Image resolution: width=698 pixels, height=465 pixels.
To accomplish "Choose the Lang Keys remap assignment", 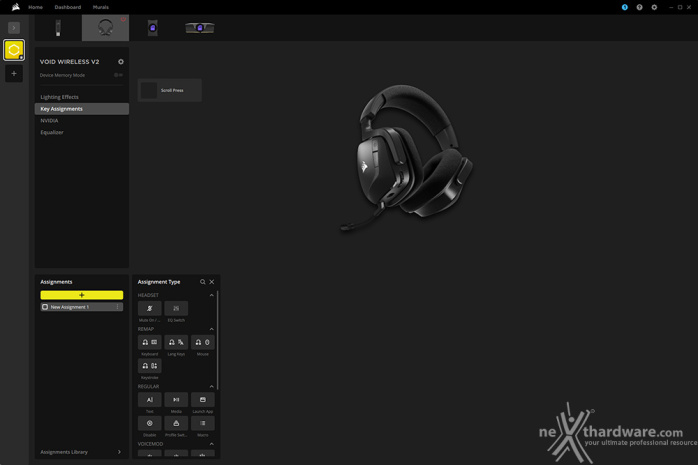I will pos(176,342).
